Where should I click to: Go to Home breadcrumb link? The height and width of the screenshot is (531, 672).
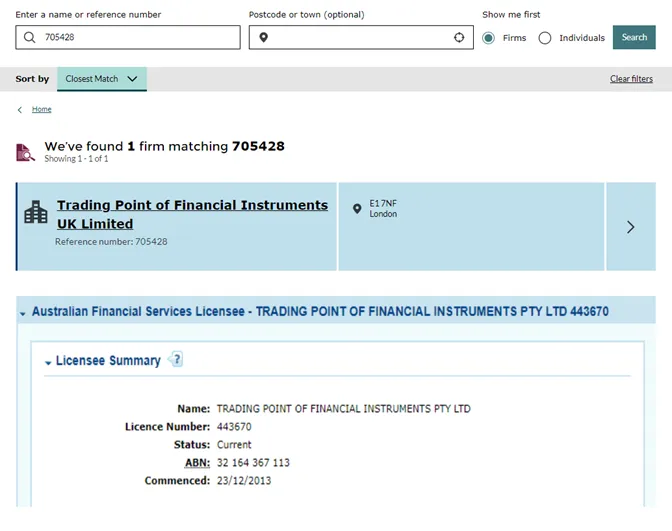(x=42, y=109)
